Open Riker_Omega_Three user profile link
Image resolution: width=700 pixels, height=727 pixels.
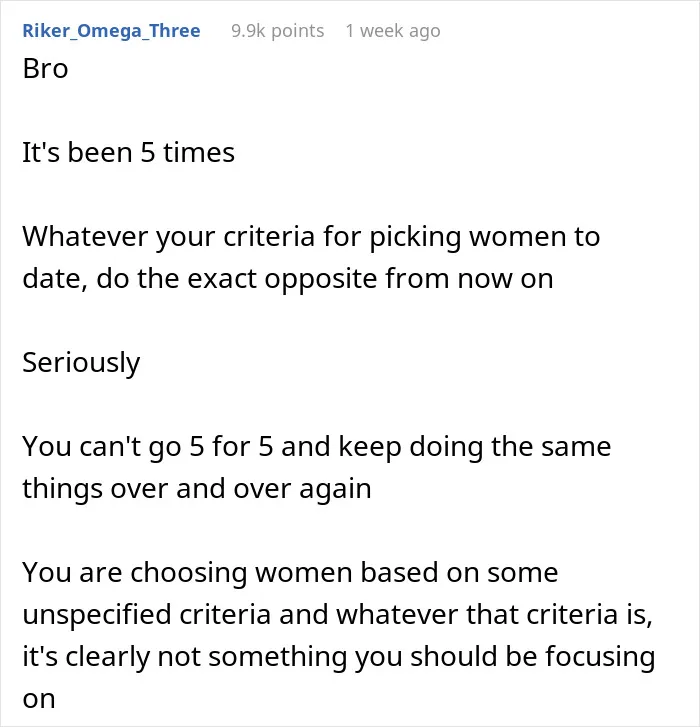pos(111,31)
